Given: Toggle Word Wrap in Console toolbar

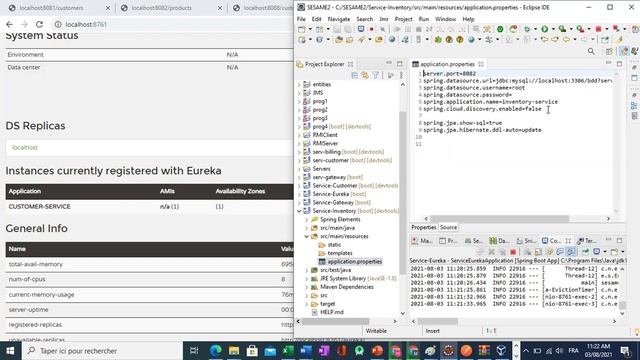Looking at the screenshot, I should click(x=549, y=252).
